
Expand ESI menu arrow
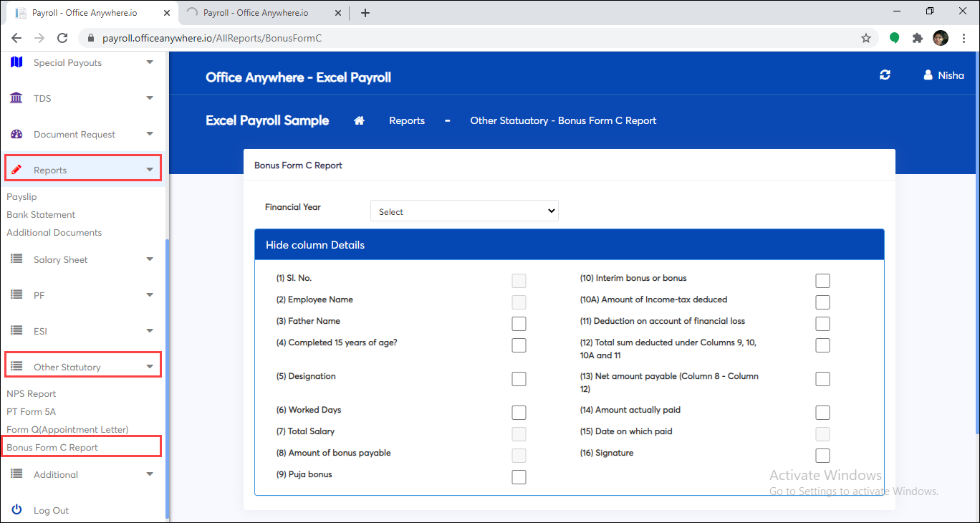[x=150, y=331]
